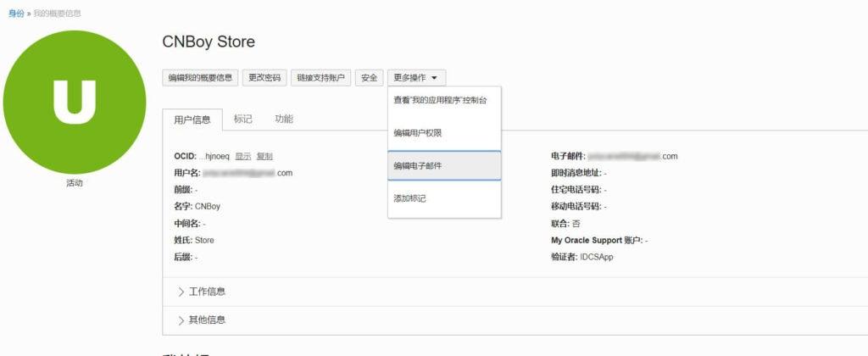
Task: Click the 验证者 value IDCSApp
Action: 597,257
